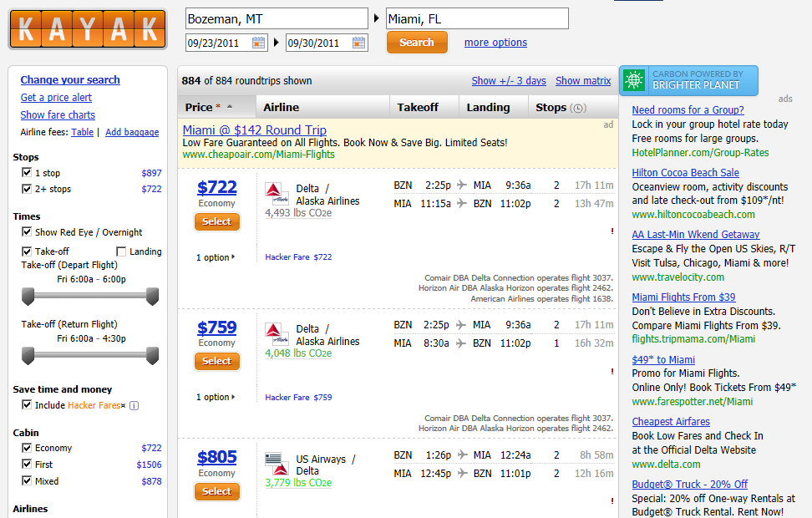Open the return date calendar icon
Viewport: 812px width, 518px height.
point(358,43)
